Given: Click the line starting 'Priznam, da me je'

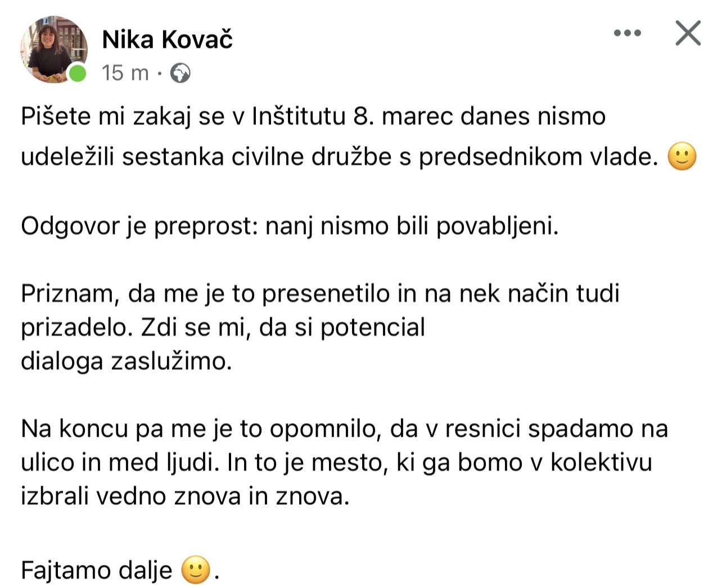Looking at the screenshot, I should 319,293.
